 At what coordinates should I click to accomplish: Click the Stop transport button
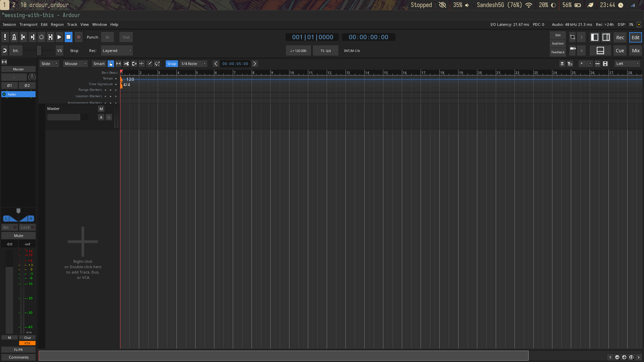[x=68, y=37]
